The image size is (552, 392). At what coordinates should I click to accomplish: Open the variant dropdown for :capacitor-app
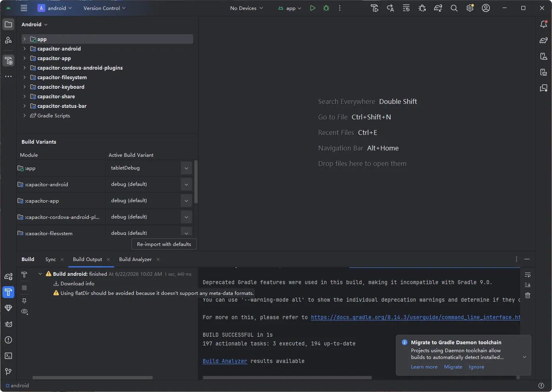[186, 201]
